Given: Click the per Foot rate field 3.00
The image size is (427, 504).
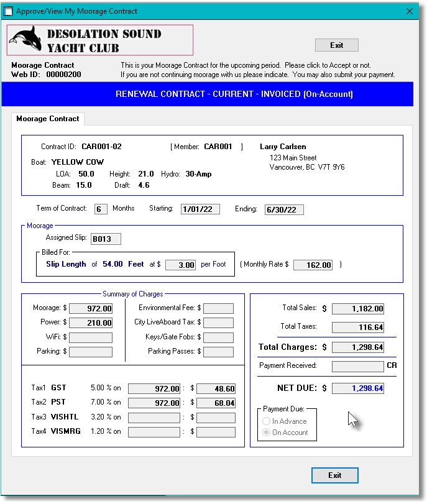Looking at the screenshot, I should pos(180,265).
